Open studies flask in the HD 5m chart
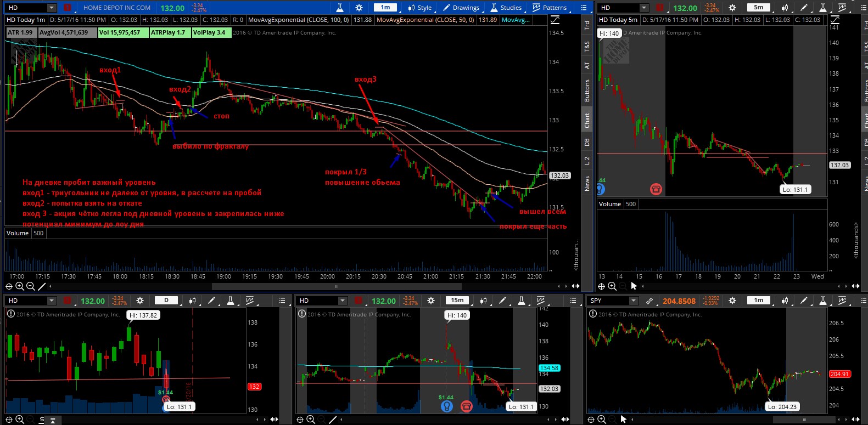This screenshot has height=425, width=868. pos(823,8)
